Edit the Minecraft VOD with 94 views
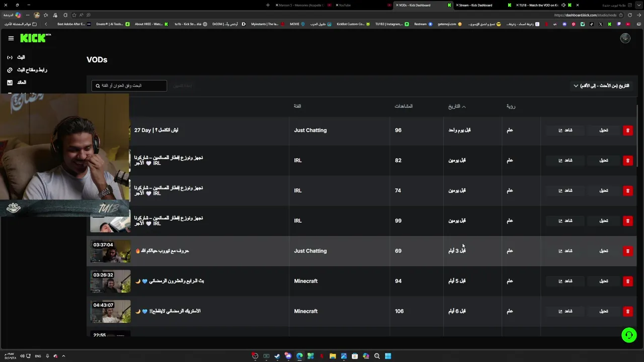The image size is (644, 362). [x=604, y=281]
